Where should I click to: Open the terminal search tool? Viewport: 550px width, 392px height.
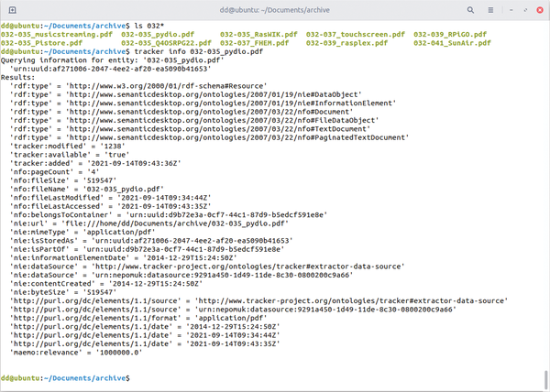tap(470, 10)
